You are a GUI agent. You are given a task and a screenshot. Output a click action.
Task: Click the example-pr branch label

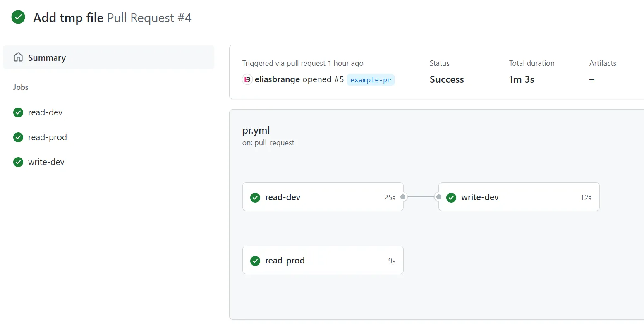point(370,80)
